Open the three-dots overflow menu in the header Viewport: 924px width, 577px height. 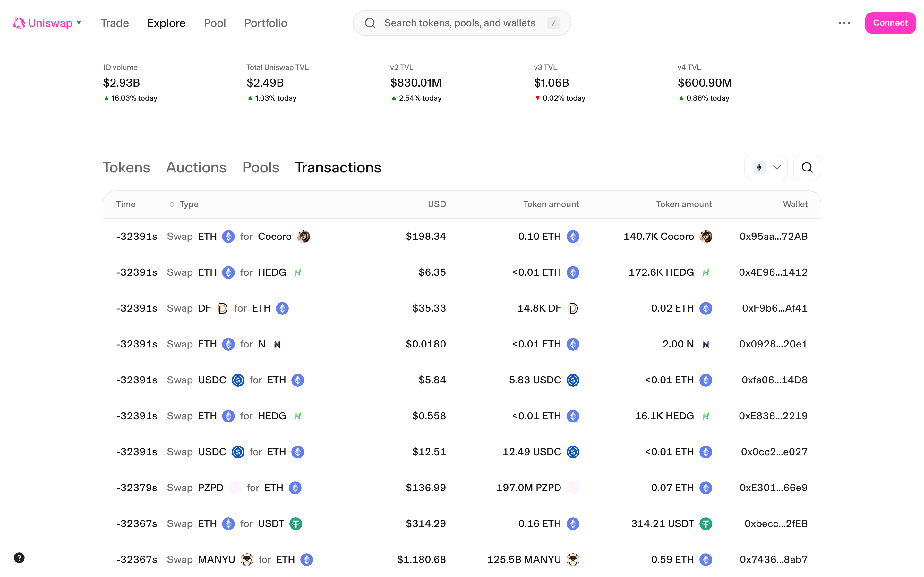point(844,23)
